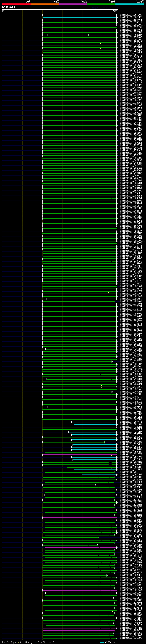146x644 pixels.
Task: Open hit UniRef100_B9N5I7
Action: tap(131, 22)
